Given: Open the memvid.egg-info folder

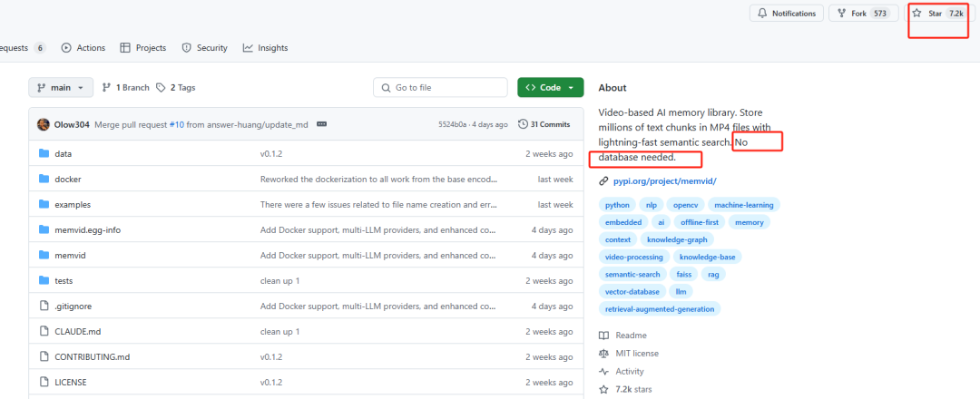Looking at the screenshot, I should pos(87,229).
